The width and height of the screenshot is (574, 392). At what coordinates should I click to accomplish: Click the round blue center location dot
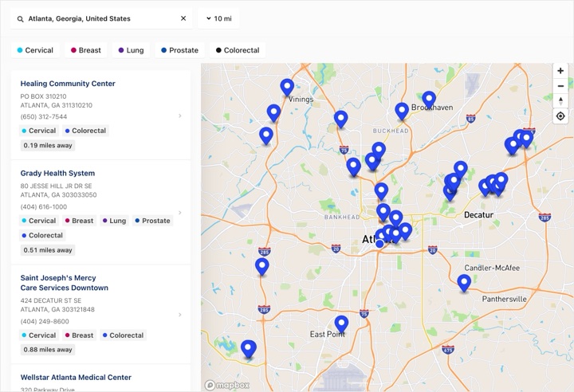[379, 243]
